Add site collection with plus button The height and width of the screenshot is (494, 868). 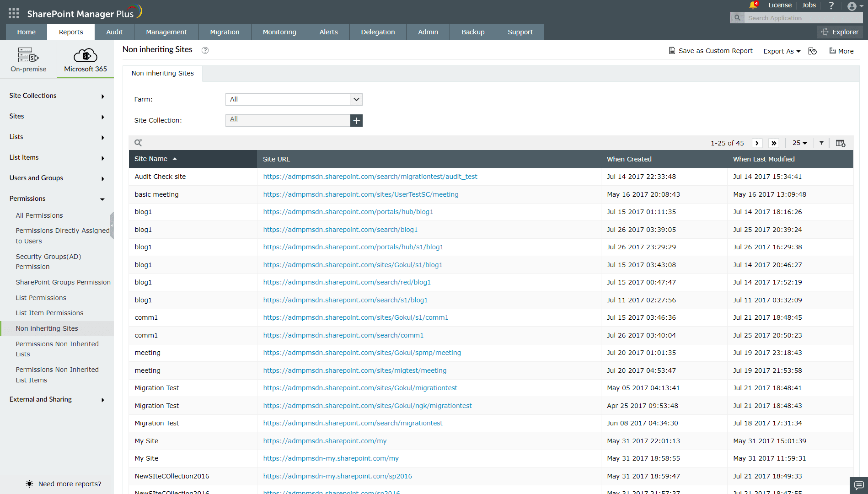[356, 120]
